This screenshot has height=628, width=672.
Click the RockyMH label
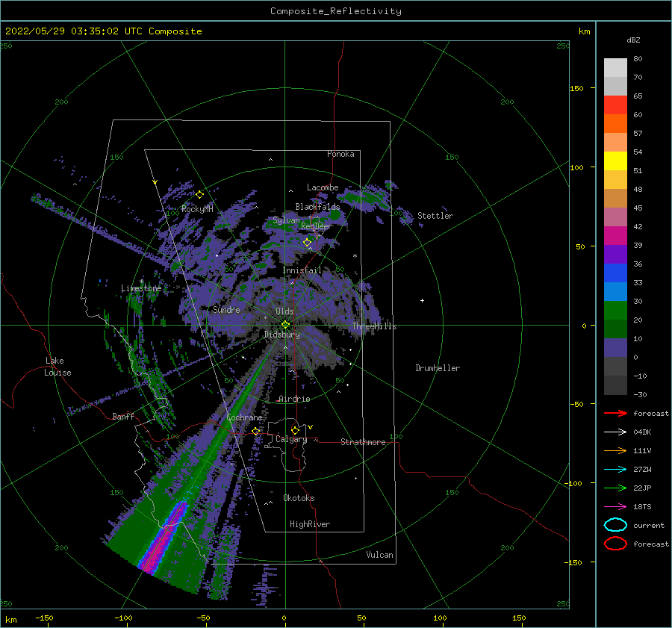pos(197,209)
